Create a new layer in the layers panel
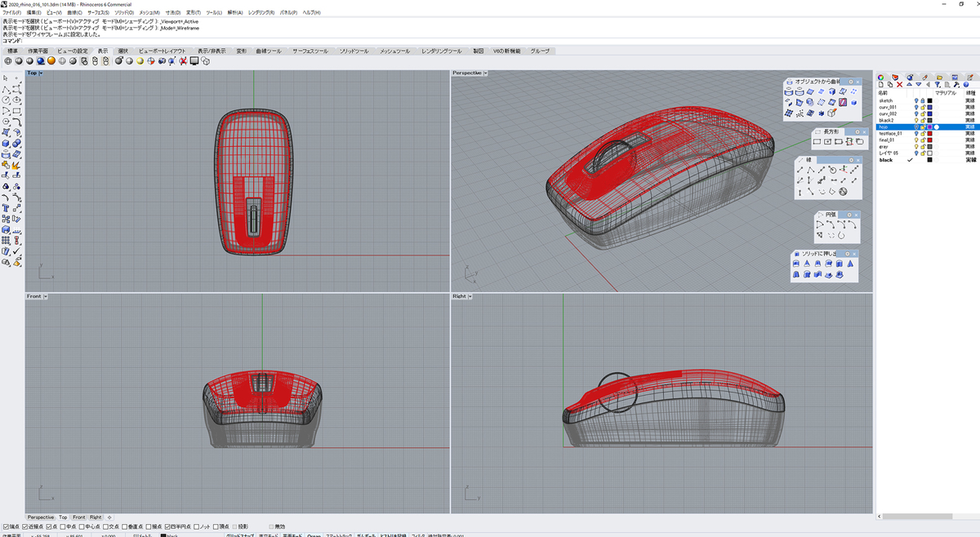This screenshot has width=980, height=537. pos(880,85)
